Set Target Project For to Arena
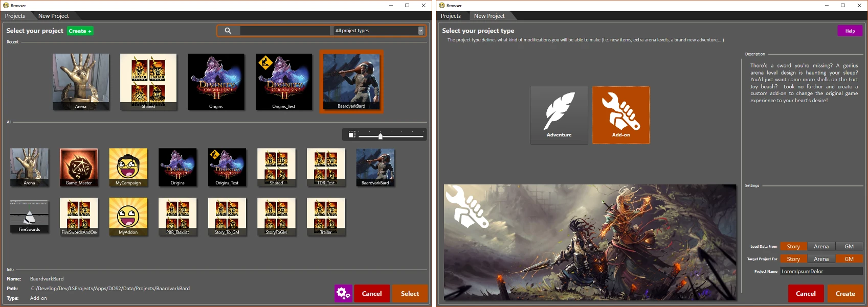Screen dimensions: 868x307 pos(821,258)
